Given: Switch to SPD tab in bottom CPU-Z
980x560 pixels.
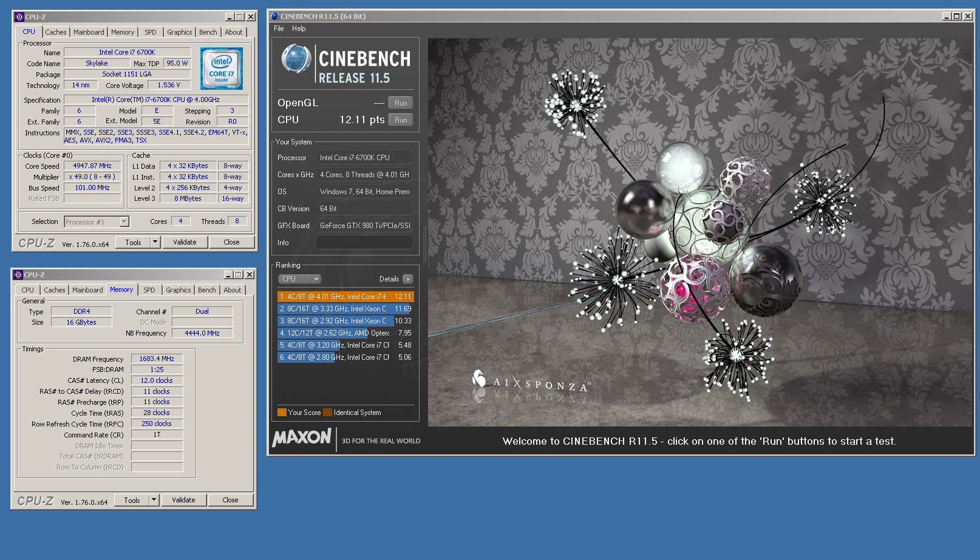Looking at the screenshot, I should [x=149, y=290].
